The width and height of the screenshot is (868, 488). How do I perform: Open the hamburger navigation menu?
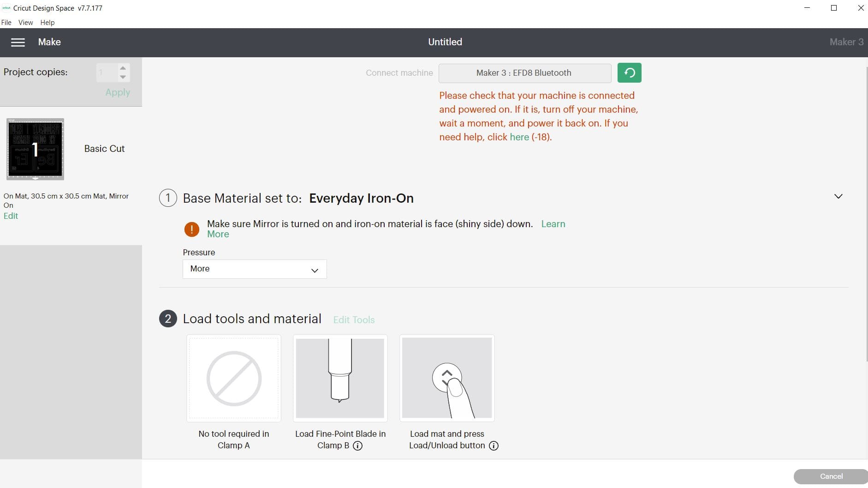click(18, 42)
